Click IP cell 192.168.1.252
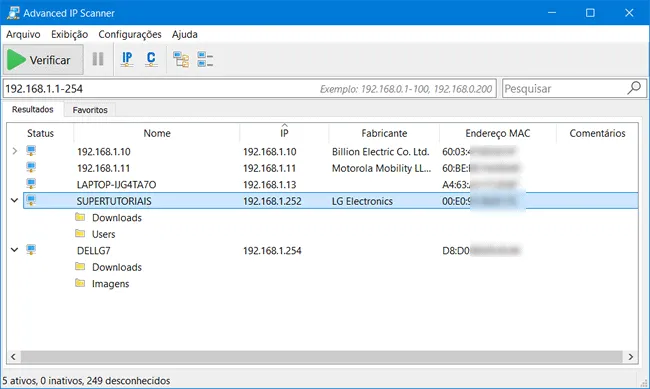The image size is (650, 389). click(x=272, y=201)
